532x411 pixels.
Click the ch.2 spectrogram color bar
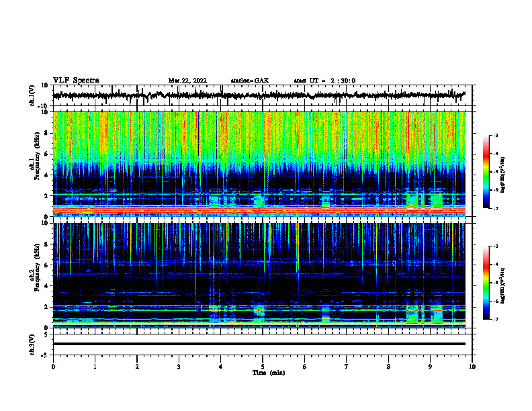click(x=486, y=283)
